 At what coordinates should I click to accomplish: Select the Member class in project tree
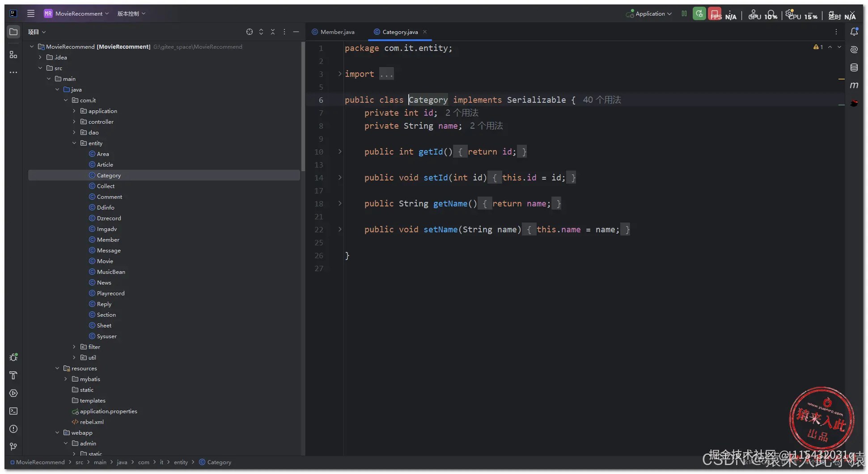pos(108,239)
